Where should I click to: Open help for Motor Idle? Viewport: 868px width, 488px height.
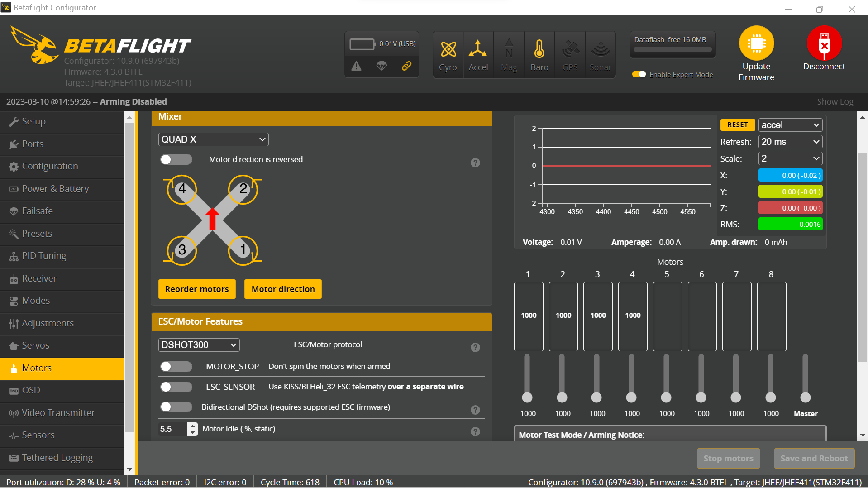coord(475,431)
